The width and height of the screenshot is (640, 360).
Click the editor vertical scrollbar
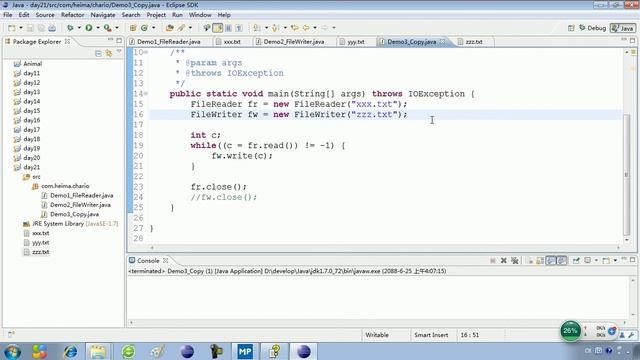(x=627, y=175)
